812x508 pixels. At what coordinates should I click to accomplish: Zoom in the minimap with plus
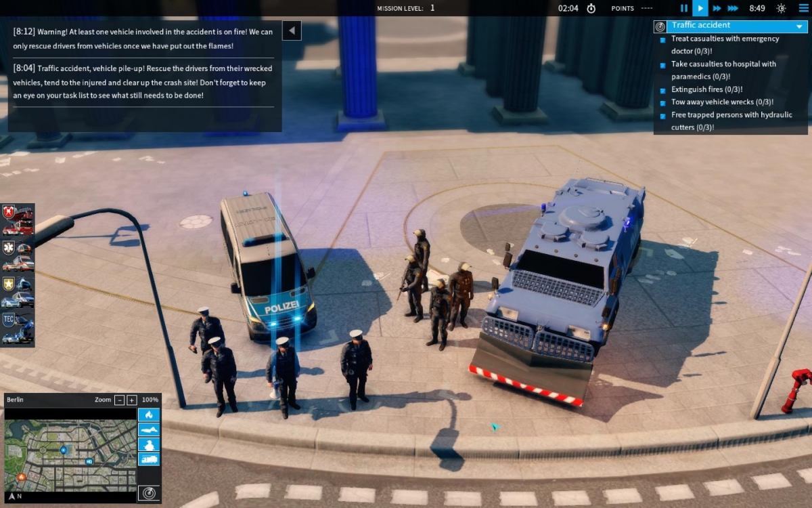point(132,400)
